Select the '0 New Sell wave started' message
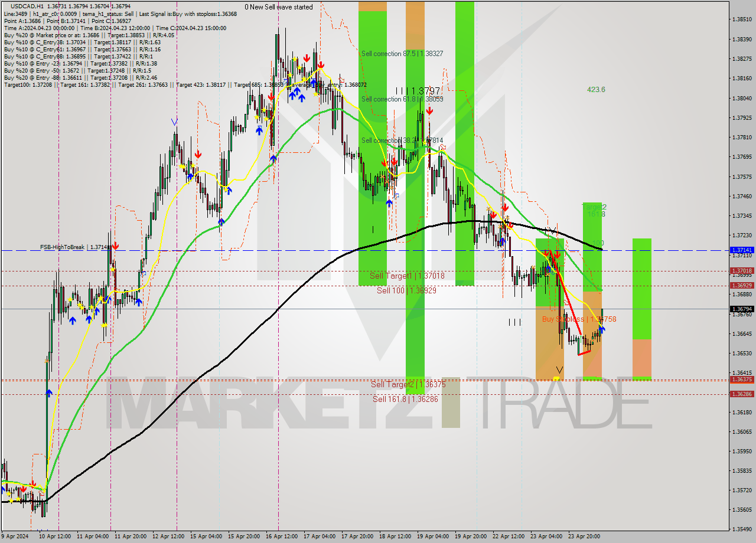Image resolution: width=756 pixels, height=543 pixels. [x=279, y=7]
